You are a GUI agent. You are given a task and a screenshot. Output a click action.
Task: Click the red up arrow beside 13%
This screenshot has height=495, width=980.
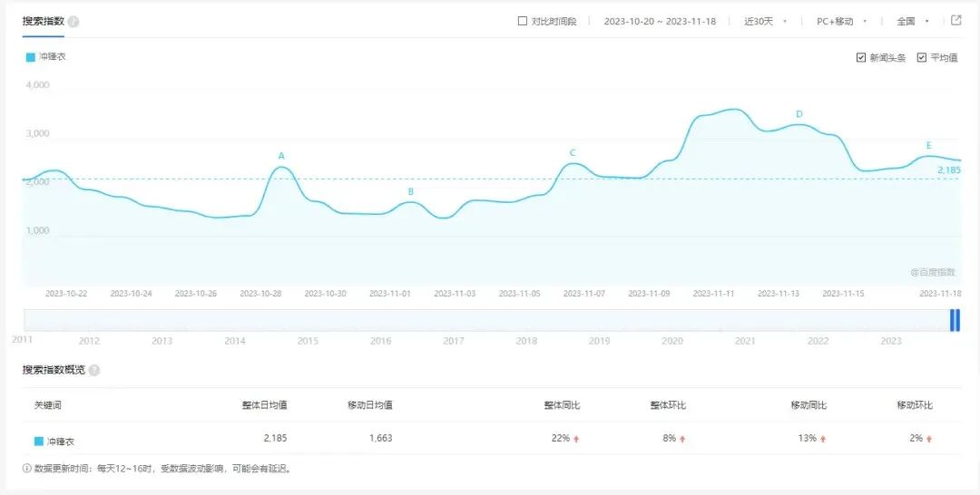(x=823, y=439)
